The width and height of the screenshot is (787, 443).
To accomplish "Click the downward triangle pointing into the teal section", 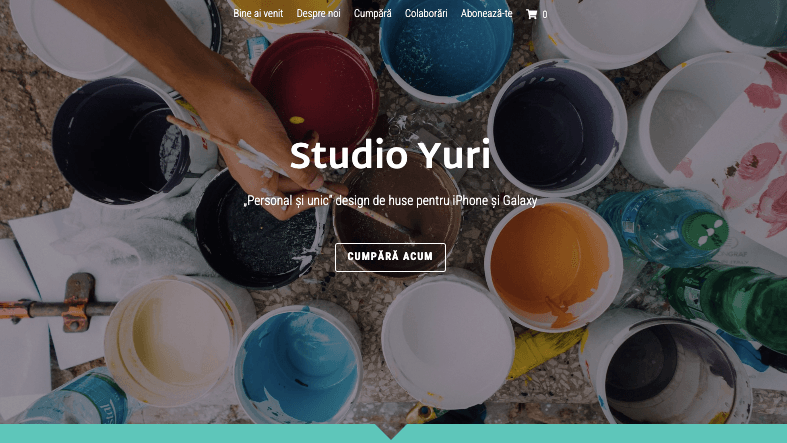I will click(x=390, y=431).
